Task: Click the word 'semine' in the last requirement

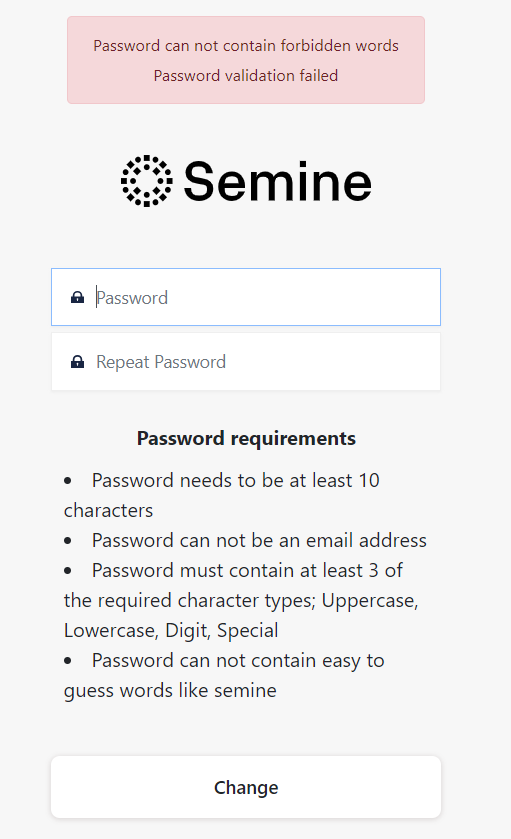Action: [246, 690]
